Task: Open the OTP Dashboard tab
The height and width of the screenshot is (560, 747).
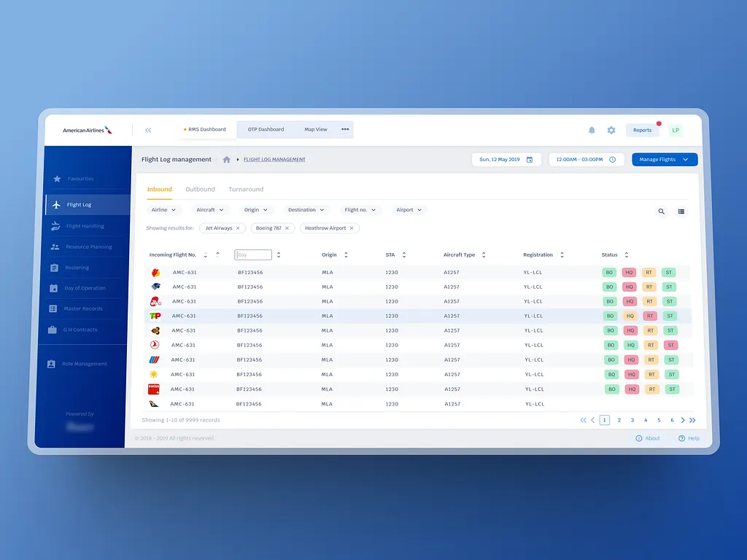Action: (266, 130)
